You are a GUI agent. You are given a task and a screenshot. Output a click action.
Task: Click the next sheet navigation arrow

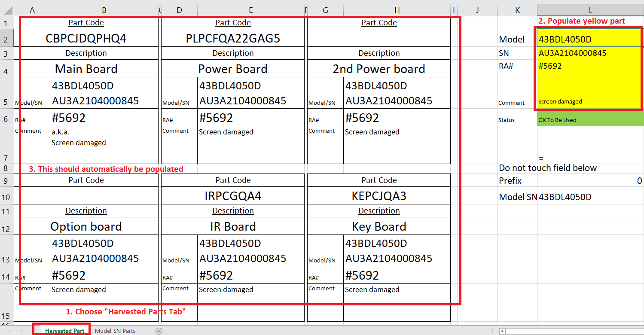pos(22,331)
